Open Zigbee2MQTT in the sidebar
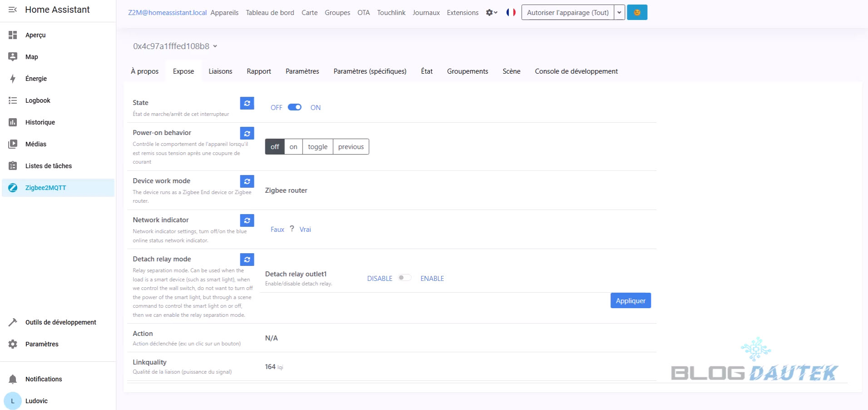The width and height of the screenshot is (868, 410). tap(45, 188)
